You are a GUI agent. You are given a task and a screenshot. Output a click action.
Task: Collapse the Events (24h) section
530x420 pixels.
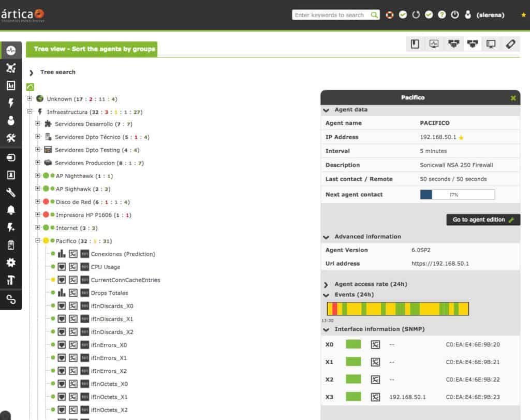pos(326,295)
